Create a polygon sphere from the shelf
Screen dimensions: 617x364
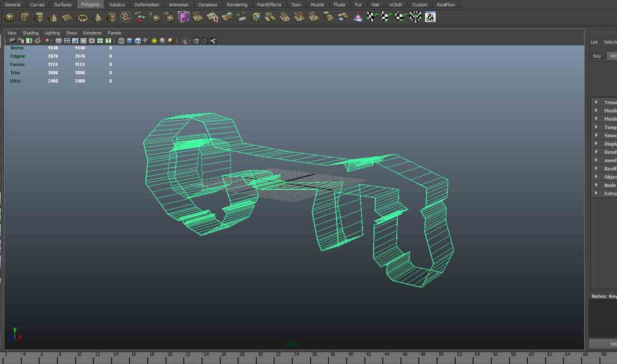click(10, 17)
